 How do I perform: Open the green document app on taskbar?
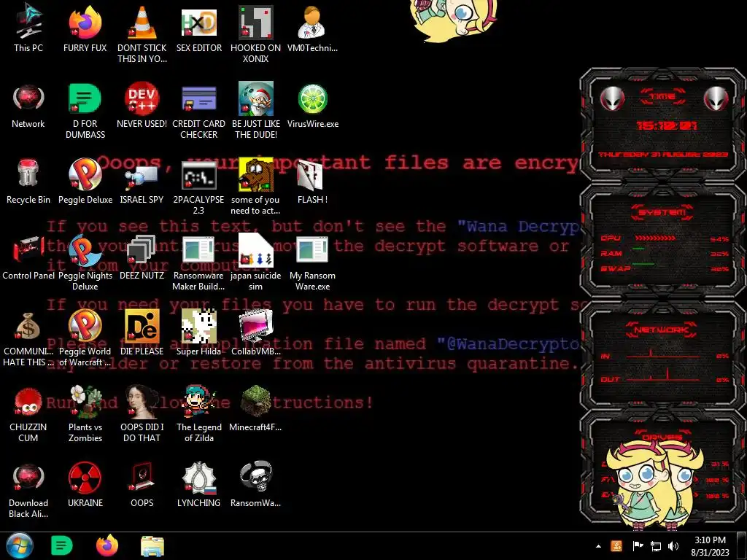61,545
